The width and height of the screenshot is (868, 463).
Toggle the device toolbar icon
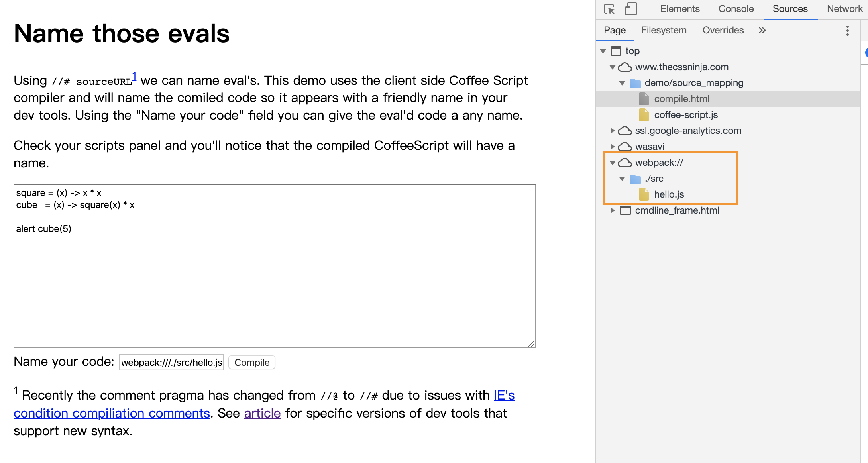coord(630,9)
